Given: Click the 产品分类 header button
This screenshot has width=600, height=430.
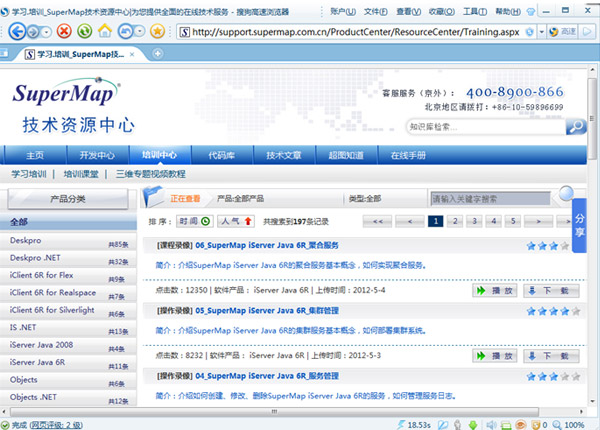Looking at the screenshot, I should click(68, 199).
